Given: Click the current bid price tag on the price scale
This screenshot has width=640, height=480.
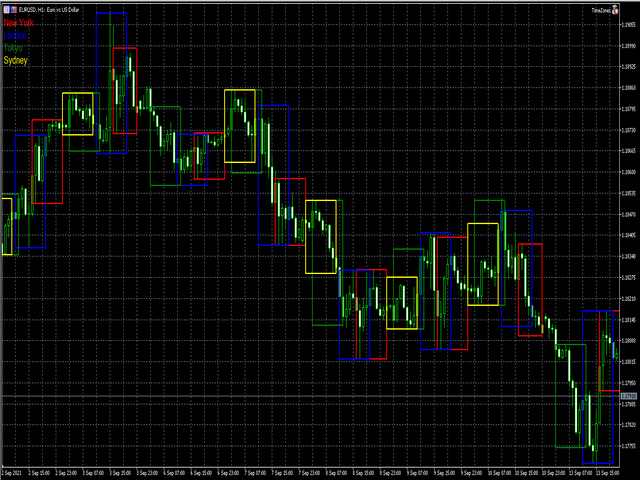Looking at the screenshot, I should (629, 396).
